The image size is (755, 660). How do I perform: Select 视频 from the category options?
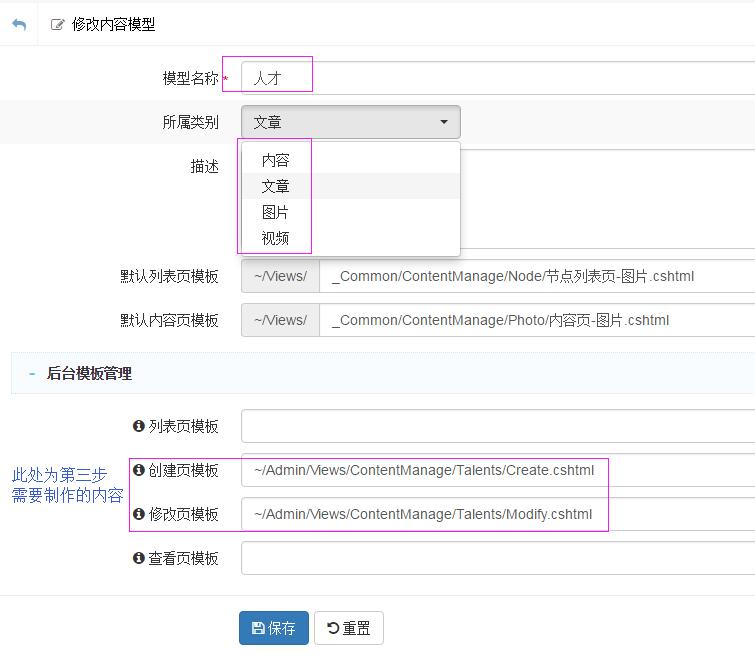[x=276, y=238]
